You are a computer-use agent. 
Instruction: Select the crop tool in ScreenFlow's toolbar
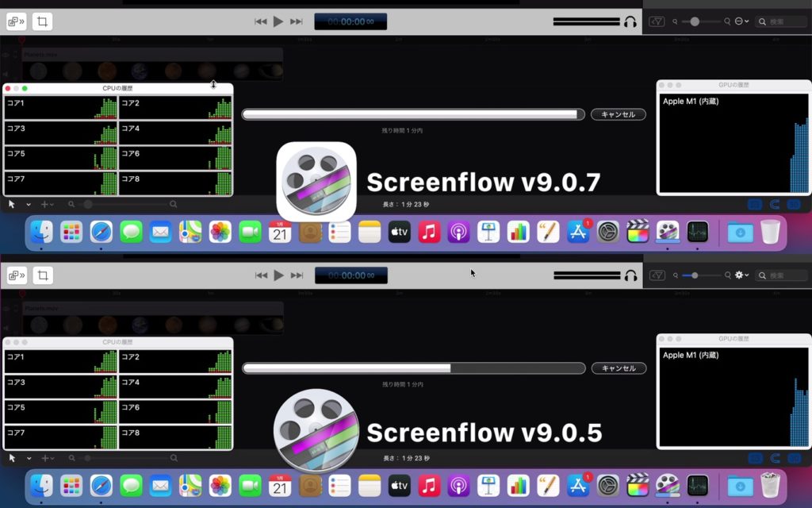(x=41, y=21)
